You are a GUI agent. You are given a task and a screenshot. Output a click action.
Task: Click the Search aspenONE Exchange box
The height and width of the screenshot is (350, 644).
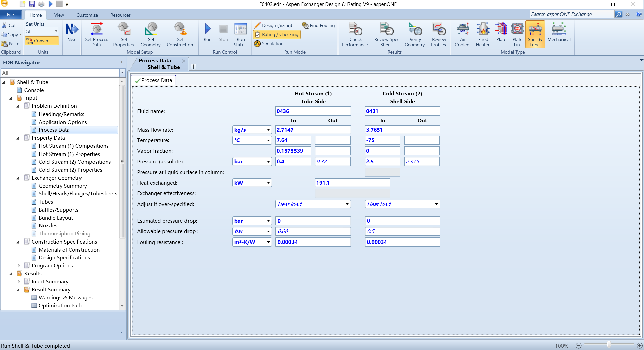point(572,14)
